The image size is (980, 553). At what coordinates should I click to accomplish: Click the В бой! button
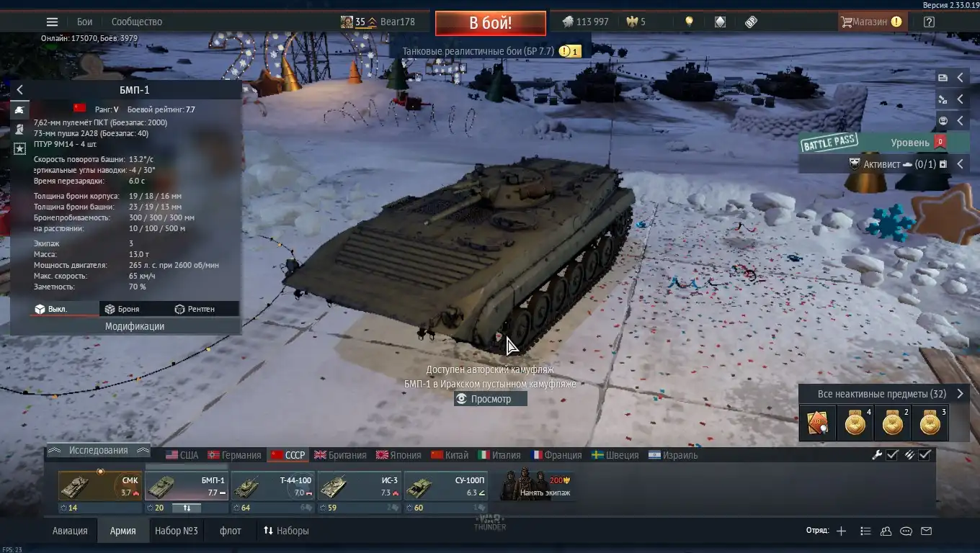click(x=490, y=22)
